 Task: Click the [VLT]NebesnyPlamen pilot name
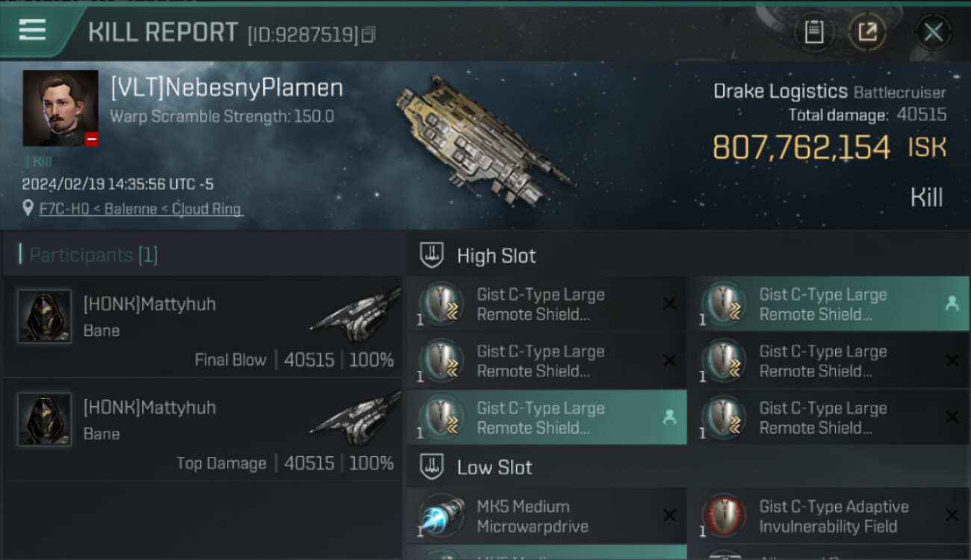(x=227, y=87)
